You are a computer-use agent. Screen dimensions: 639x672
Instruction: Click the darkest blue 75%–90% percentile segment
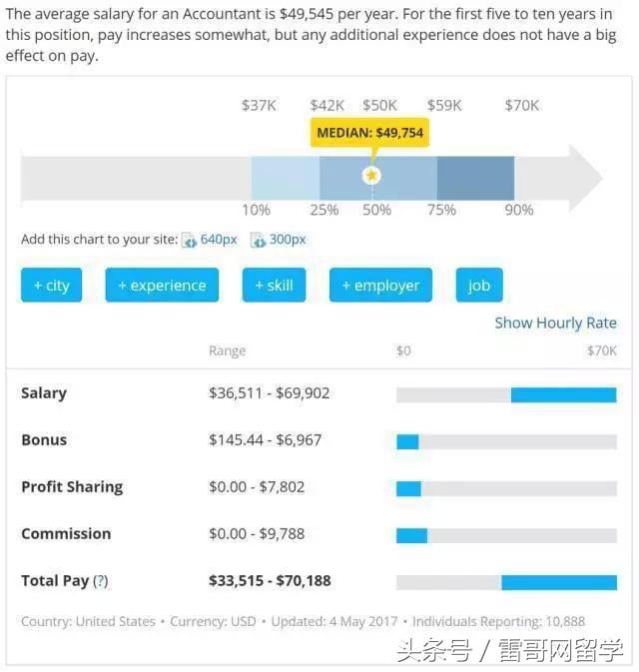475,178
